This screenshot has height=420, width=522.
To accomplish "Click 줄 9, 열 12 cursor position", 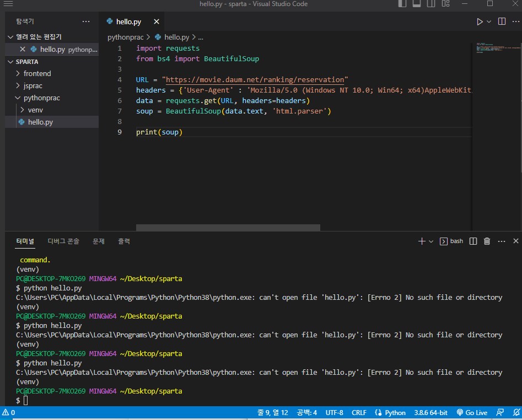I will tap(272, 413).
